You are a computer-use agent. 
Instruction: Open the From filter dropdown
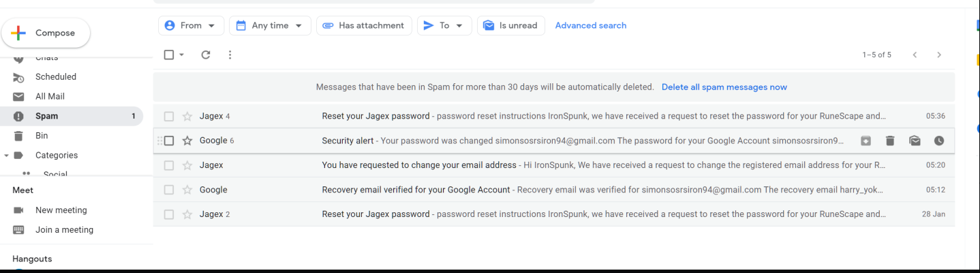[x=191, y=25]
